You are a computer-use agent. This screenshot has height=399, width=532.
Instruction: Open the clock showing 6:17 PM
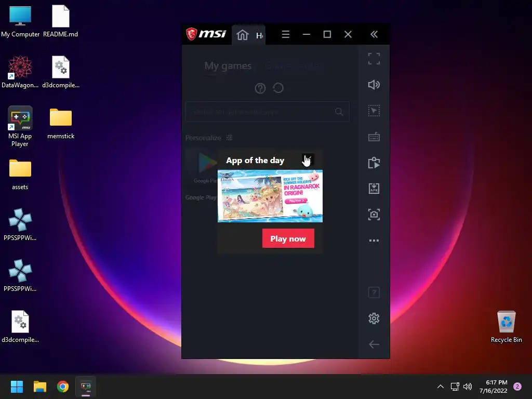click(494, 387)
